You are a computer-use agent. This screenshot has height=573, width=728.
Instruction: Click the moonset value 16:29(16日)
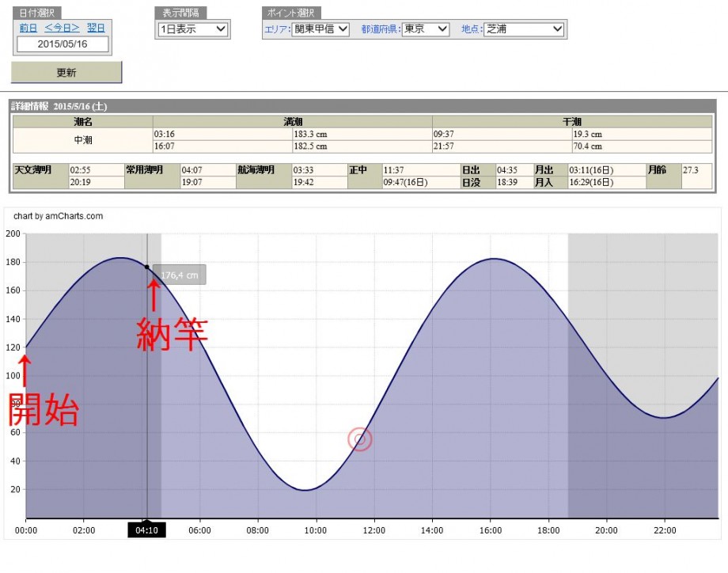(x=591, y=182)
